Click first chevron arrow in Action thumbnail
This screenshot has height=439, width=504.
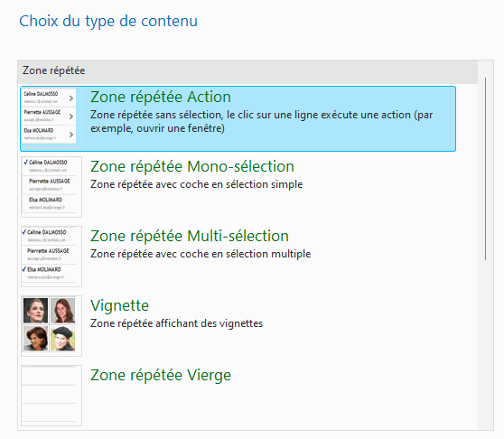[x=71, y=98]
